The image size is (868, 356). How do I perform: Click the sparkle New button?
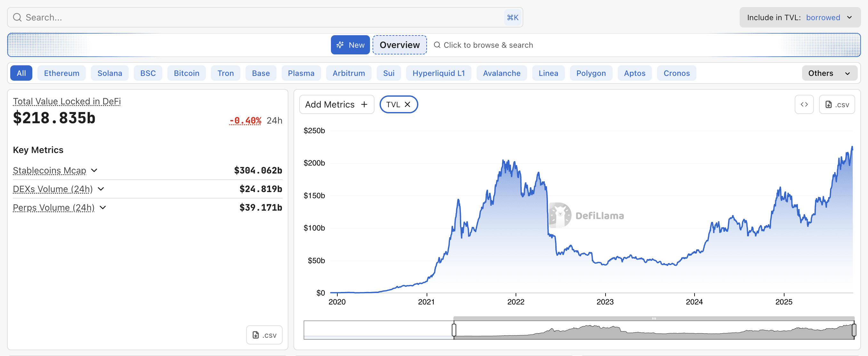coord(350,45)
